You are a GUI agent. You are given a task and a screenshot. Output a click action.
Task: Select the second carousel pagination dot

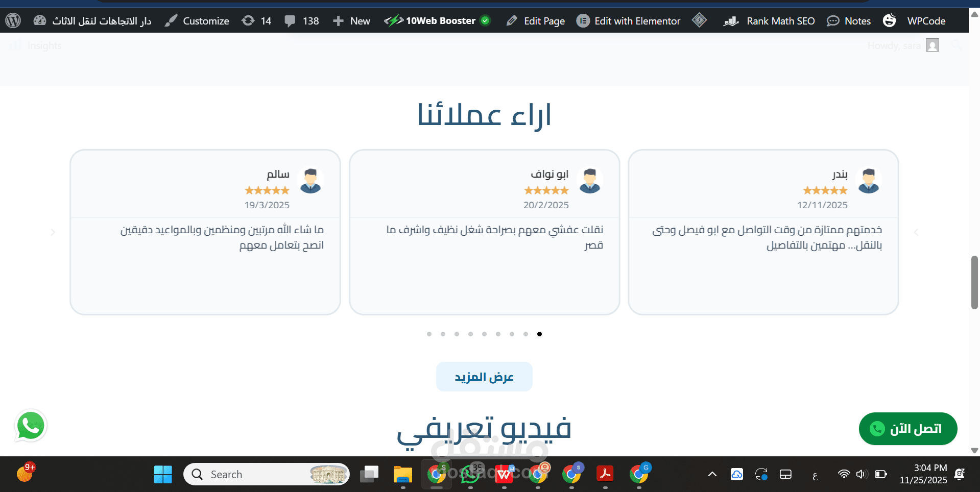[443, 334]
